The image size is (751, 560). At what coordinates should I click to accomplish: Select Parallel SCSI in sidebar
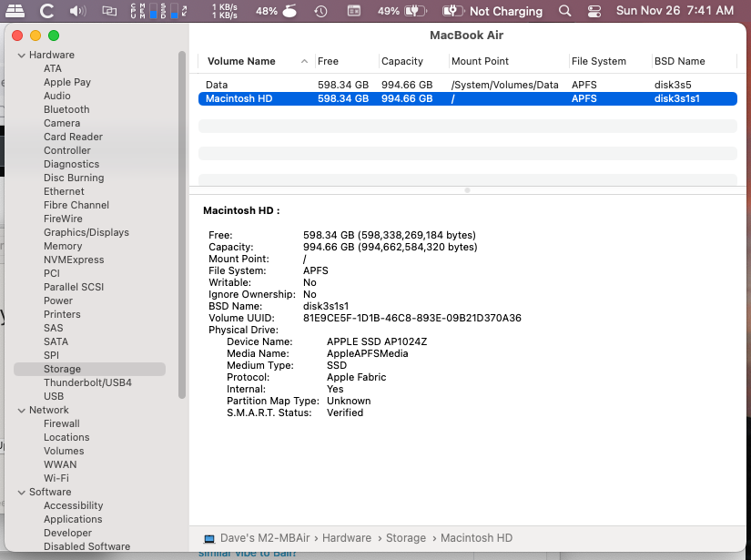coord(74,287)
